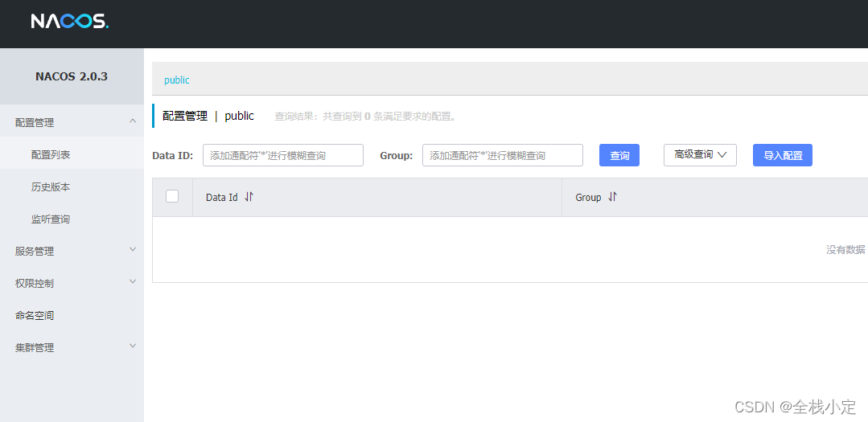The width and height of the screenshot is (868, 422).
Task: Open the 高级查询 dropdown
Action: pos(700,155)
